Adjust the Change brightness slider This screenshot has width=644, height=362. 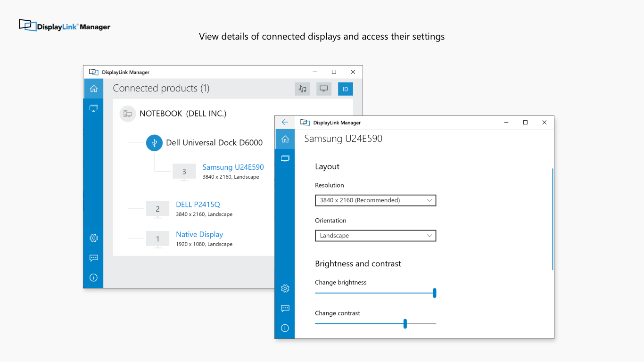pyautogui.click(x=434, y=293)
